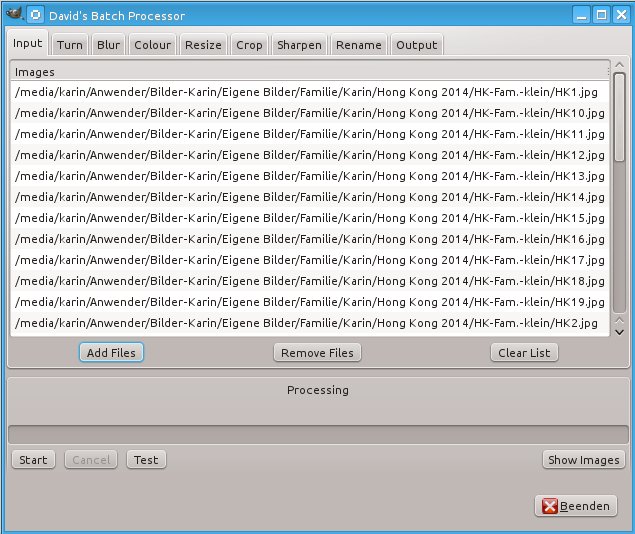Click the Test button
The width and height of the screenshot is (635, 534).
pyautogui.click(x=146, y=460)
